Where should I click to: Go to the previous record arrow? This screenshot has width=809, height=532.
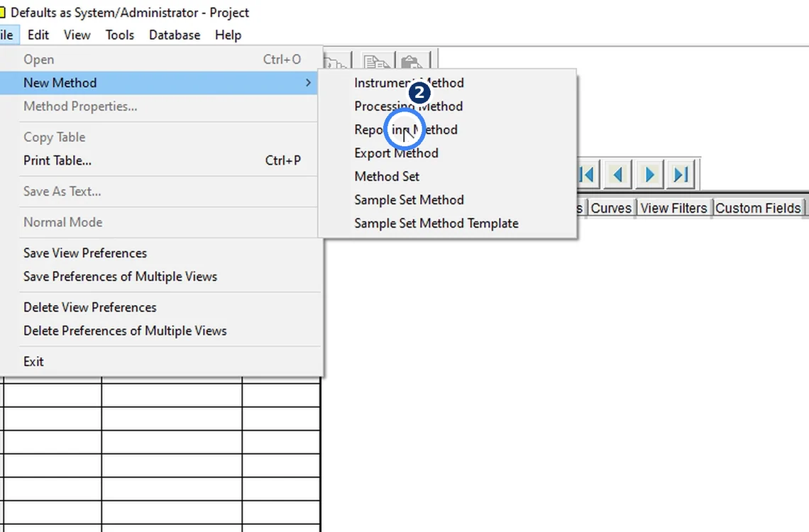coord(617,174)
